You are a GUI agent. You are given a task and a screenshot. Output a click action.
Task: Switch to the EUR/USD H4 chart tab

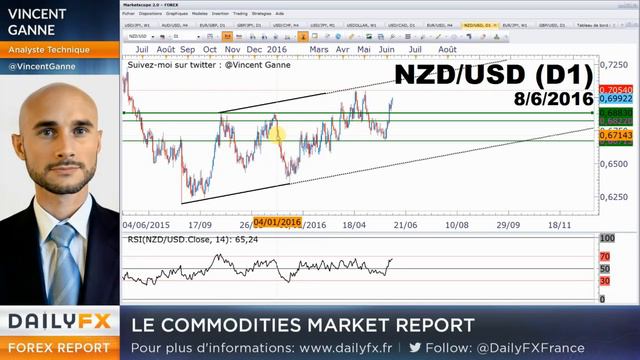pos(439,25)
